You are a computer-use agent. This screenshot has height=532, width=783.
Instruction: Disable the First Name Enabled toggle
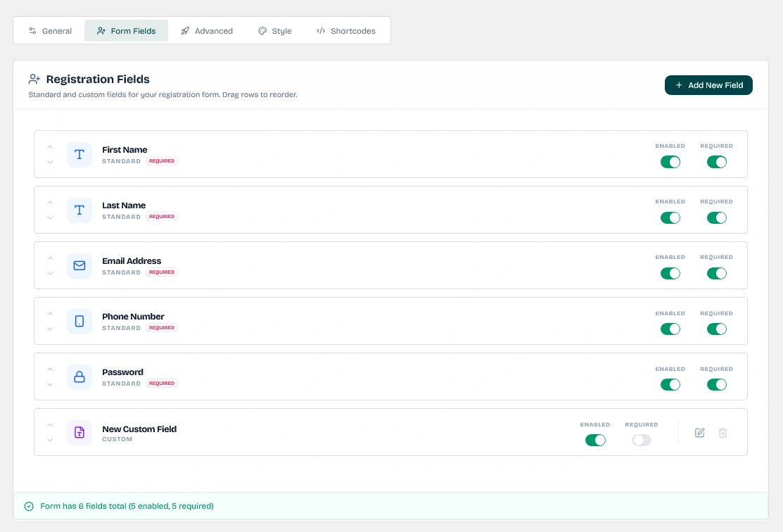pyautogui.click(x=670, y=162)
